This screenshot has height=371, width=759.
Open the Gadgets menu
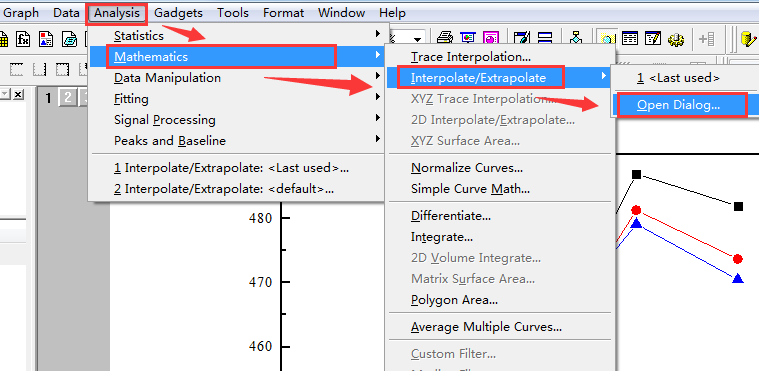[178, 13]
